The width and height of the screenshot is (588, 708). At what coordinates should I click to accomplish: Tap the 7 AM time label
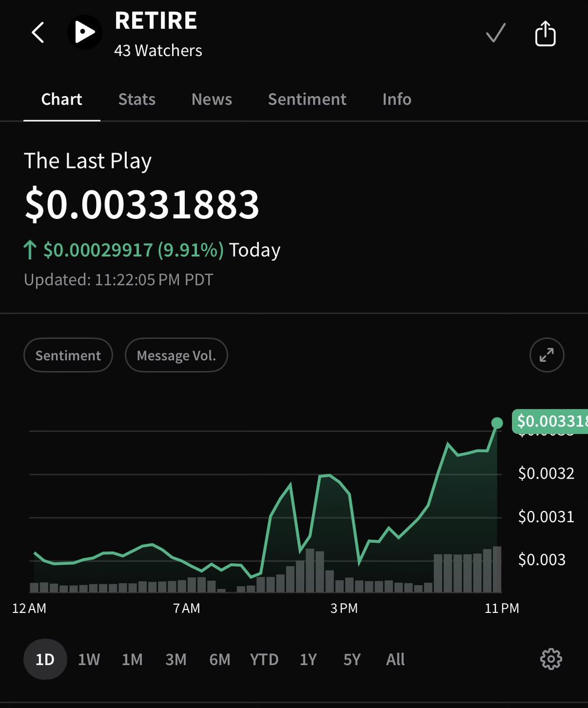click(x=187, y=608)
